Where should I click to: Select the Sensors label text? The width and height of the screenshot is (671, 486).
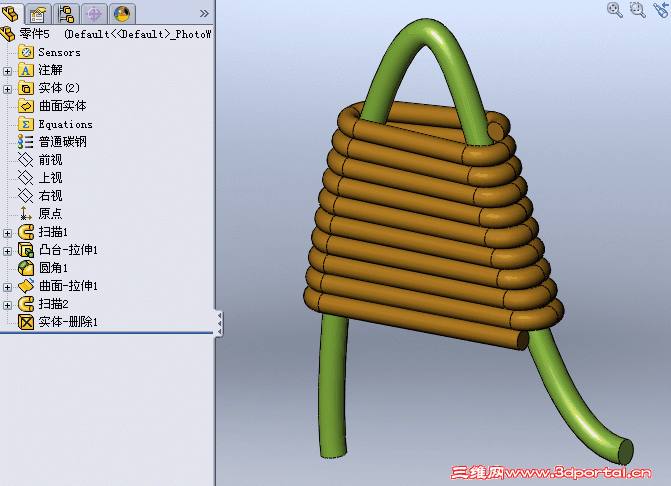point(59,53)
